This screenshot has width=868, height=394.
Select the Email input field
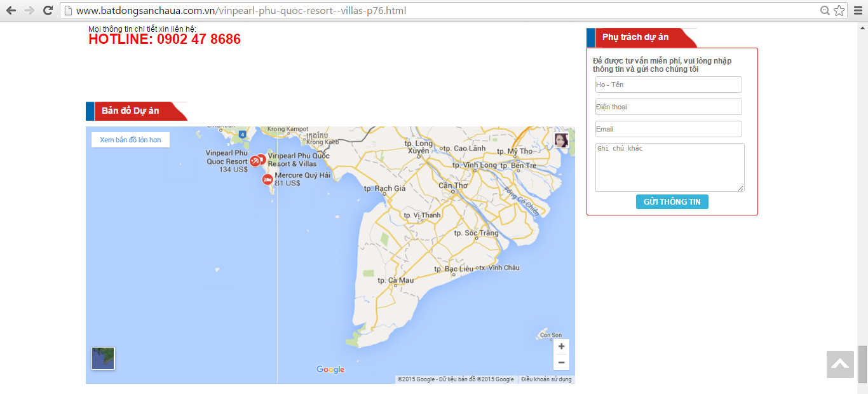click(x=668, y=129)
